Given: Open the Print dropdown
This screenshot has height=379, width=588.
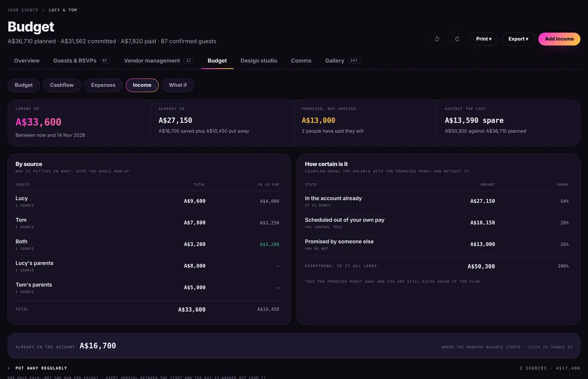Looking at the screenshot, I should 484,39.
